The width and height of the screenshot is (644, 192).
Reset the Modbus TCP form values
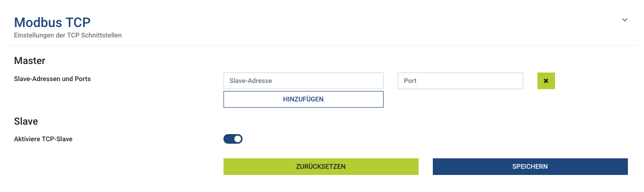(321, 166)
